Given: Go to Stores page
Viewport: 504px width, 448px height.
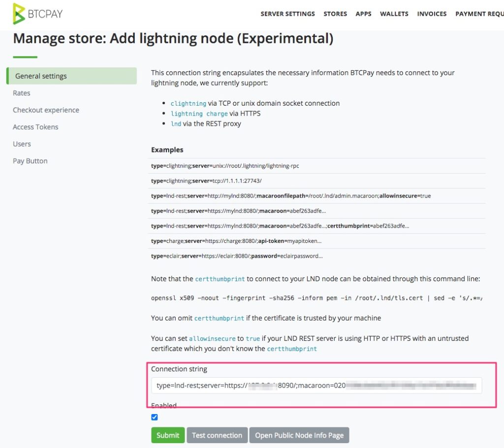Looking at the screenshot, I should pos(335,14).
